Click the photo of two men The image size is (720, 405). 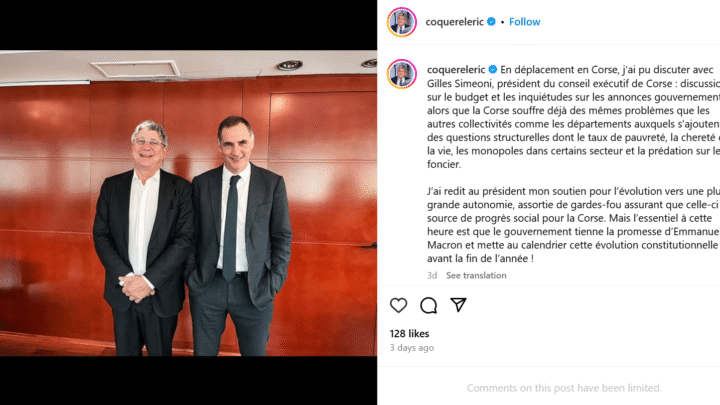click(188, 203)
